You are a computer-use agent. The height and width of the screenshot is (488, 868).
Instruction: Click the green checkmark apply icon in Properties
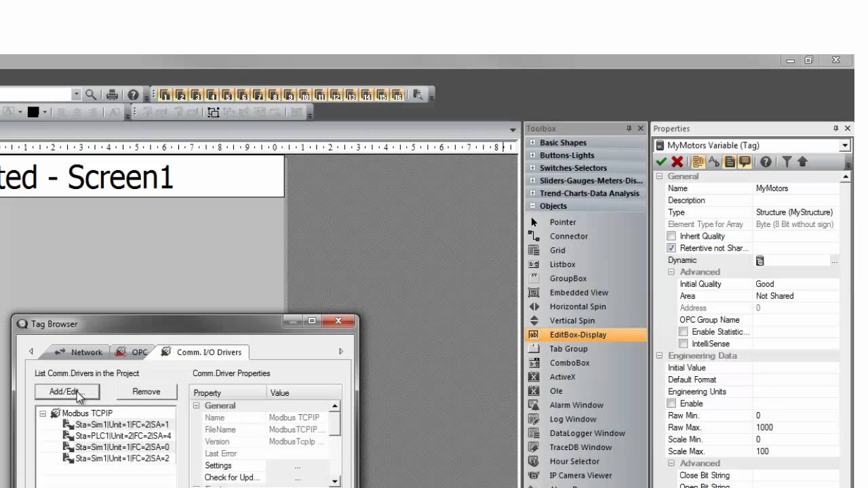click(661, 162)
